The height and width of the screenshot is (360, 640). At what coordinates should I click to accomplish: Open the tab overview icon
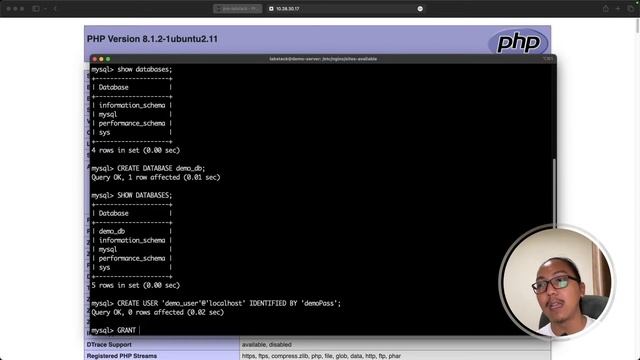[630, 9]
